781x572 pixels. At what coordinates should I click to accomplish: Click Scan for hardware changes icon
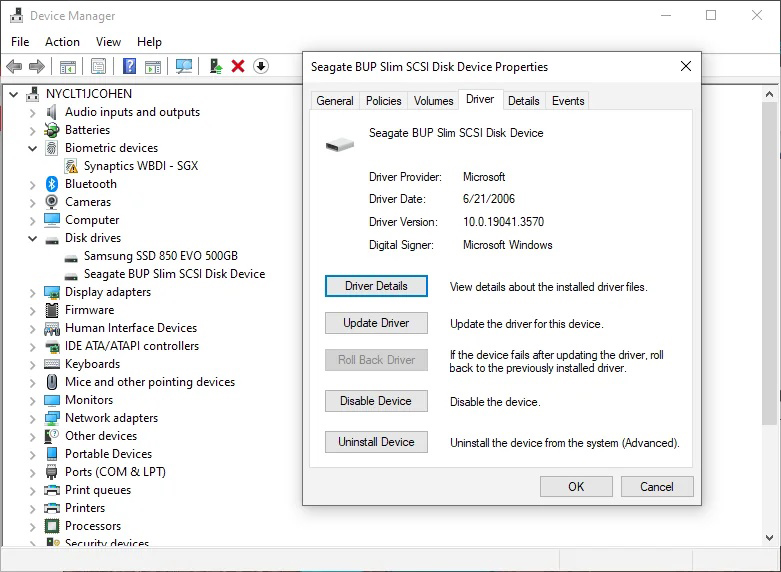point(184,67)
